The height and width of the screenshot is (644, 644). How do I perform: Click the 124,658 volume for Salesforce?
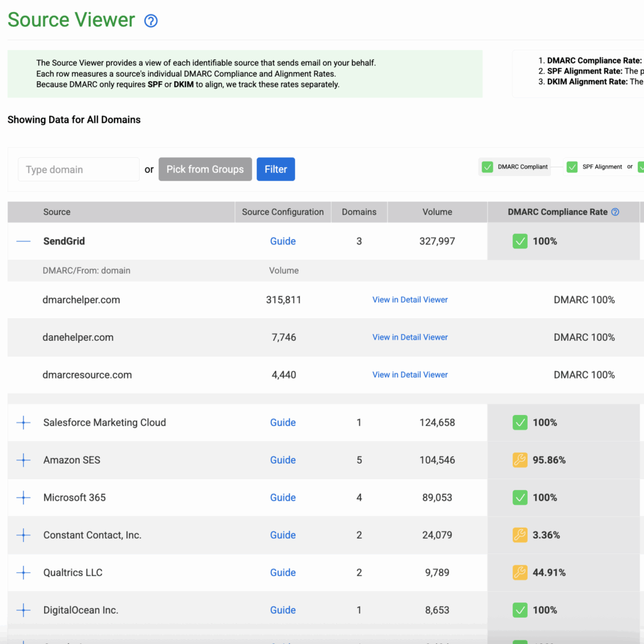(437, 422)
